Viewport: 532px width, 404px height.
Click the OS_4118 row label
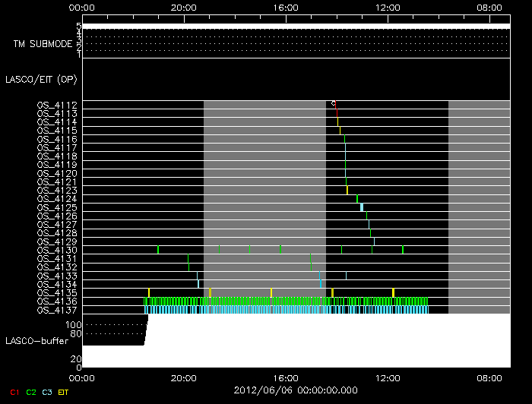[57, 156]
